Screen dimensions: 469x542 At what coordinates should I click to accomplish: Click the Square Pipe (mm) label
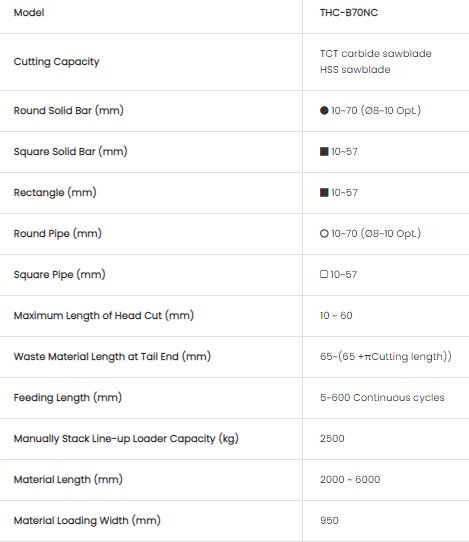point(59,275)
